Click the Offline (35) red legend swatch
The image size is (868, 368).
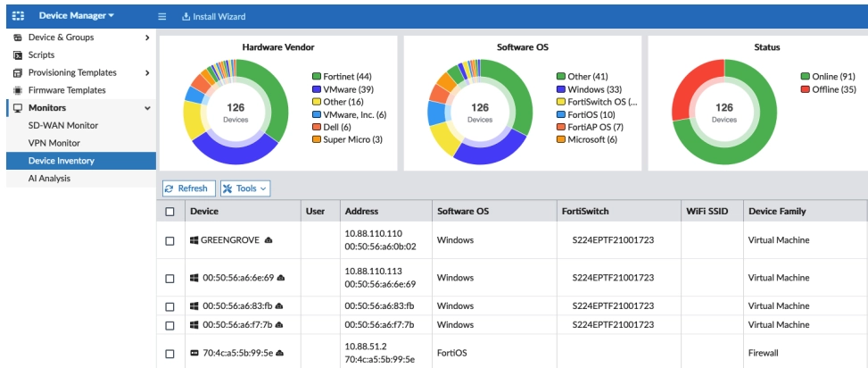[x=806, y=89]
